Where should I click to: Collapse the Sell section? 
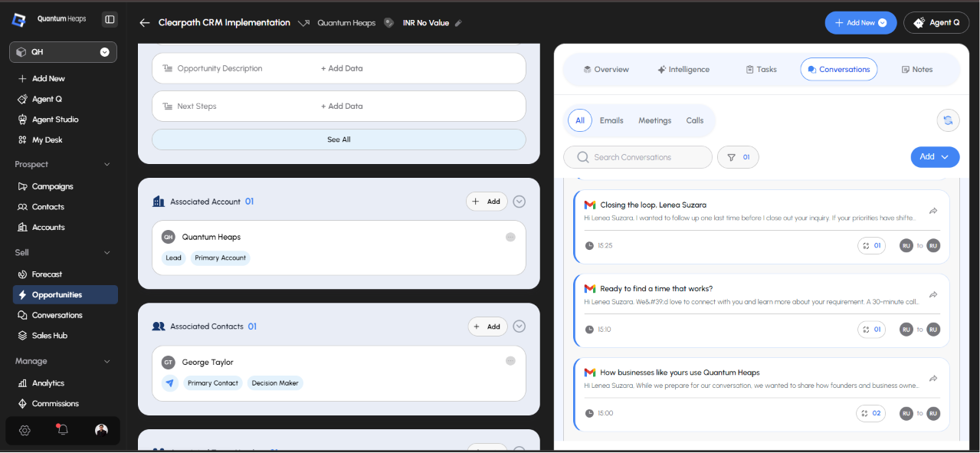(107, 253)
